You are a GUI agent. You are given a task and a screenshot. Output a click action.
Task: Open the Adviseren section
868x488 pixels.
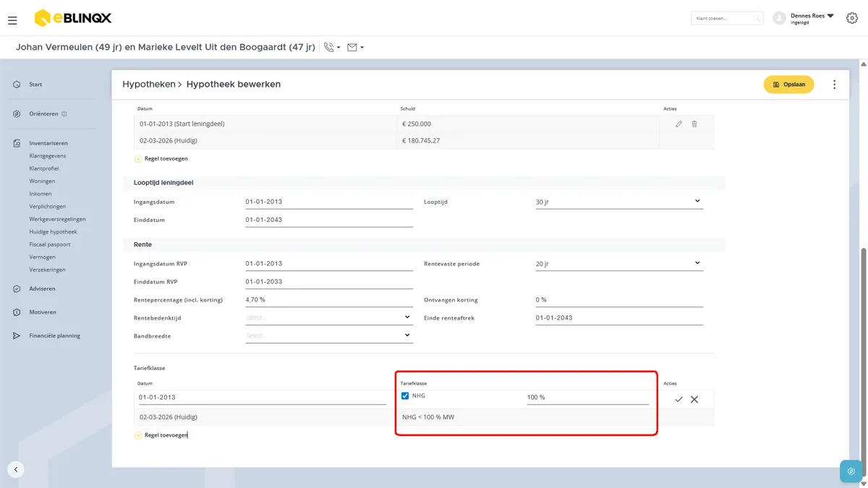click(x=42, y=288)
